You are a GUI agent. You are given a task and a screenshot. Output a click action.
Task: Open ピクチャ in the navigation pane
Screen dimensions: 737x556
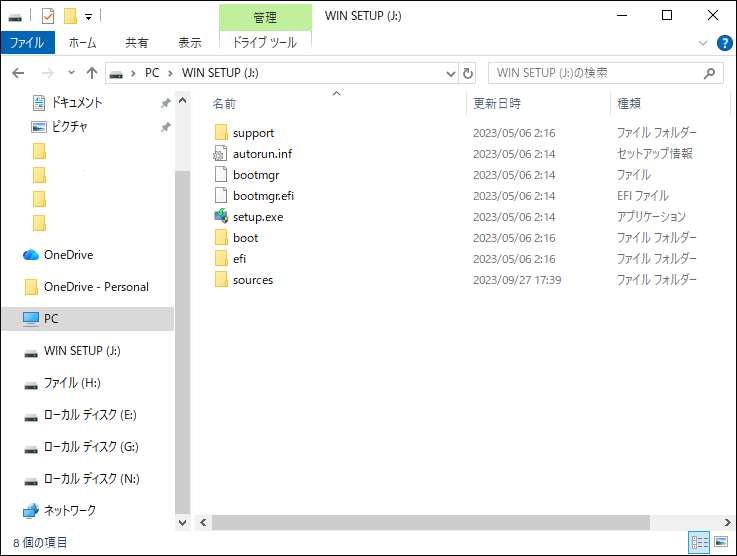pyautogui.click(x=70, y=126)
